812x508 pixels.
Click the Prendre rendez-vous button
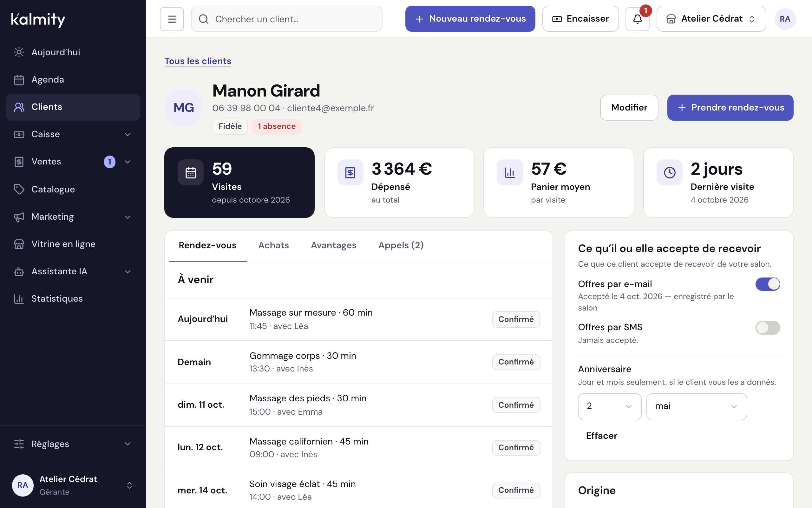730,108
